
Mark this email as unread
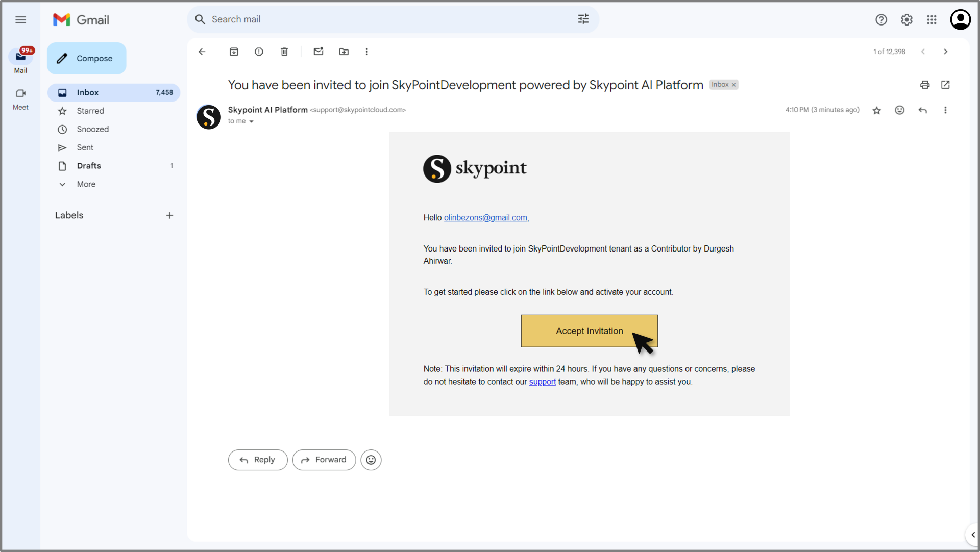pos(318,52)
